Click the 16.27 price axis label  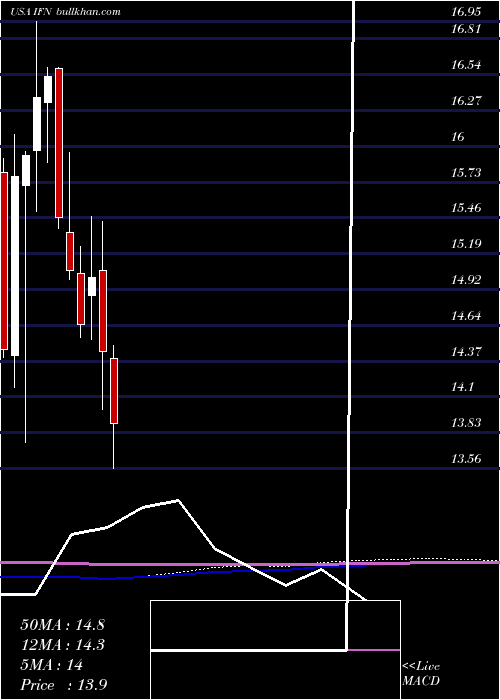[466, 101]
